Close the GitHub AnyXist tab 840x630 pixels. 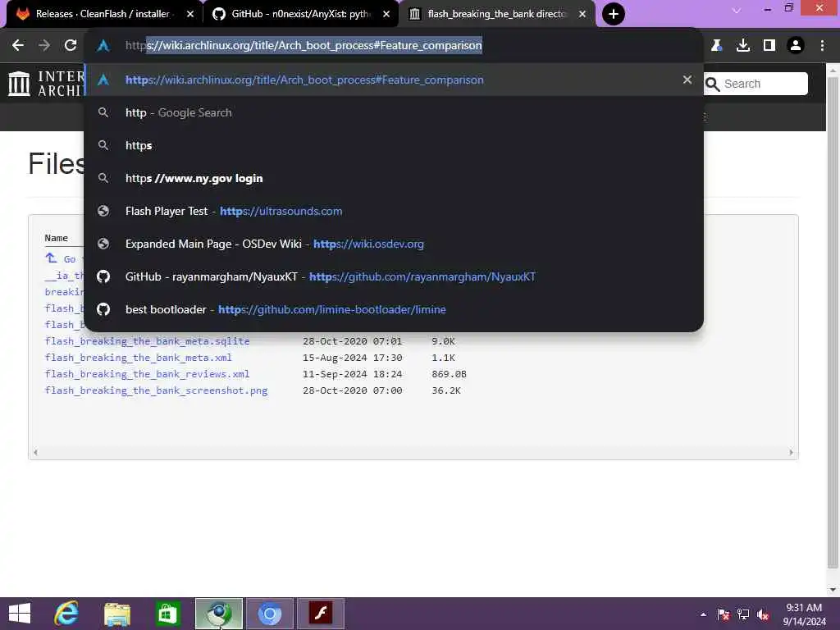pos(386,14)
